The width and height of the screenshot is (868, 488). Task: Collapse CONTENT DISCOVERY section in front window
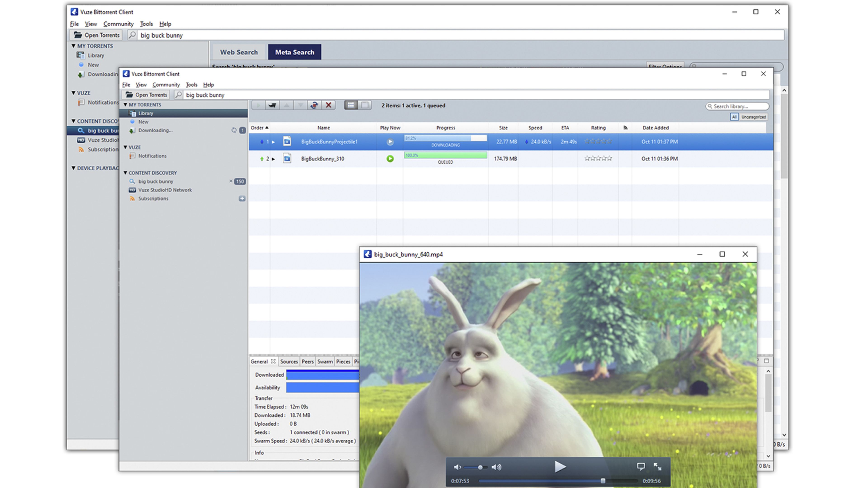pos(125,173)
